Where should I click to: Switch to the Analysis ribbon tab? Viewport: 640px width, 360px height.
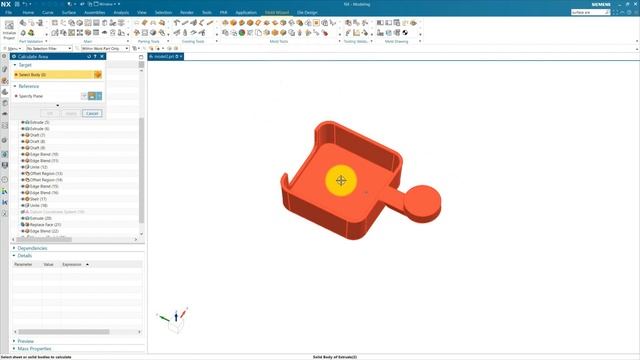(121, 13)
